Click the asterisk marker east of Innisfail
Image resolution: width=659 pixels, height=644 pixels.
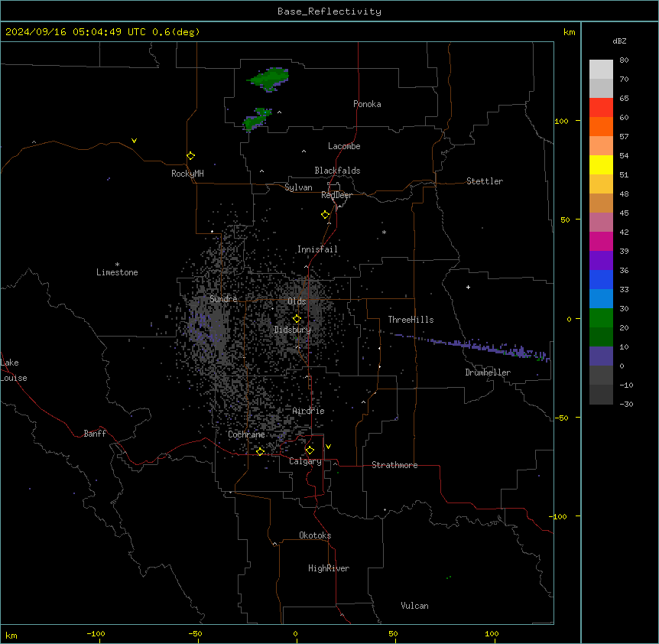(384, 232)
